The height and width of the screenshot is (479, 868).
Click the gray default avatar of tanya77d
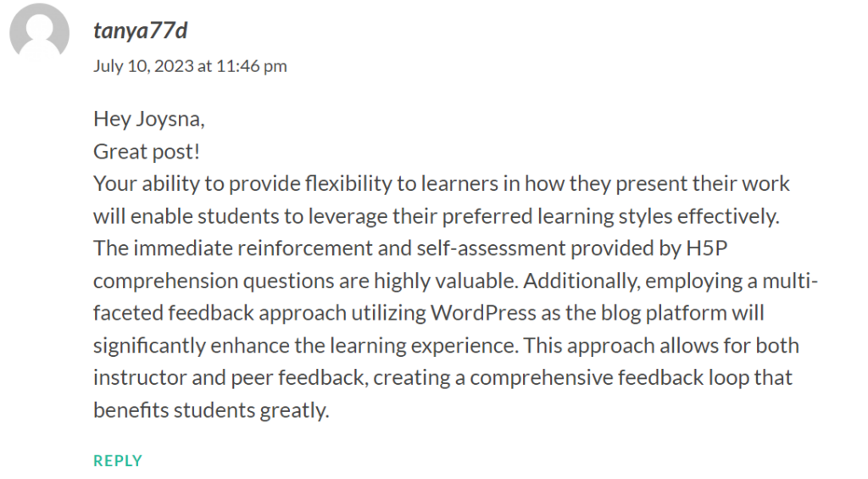click(39, 31)
